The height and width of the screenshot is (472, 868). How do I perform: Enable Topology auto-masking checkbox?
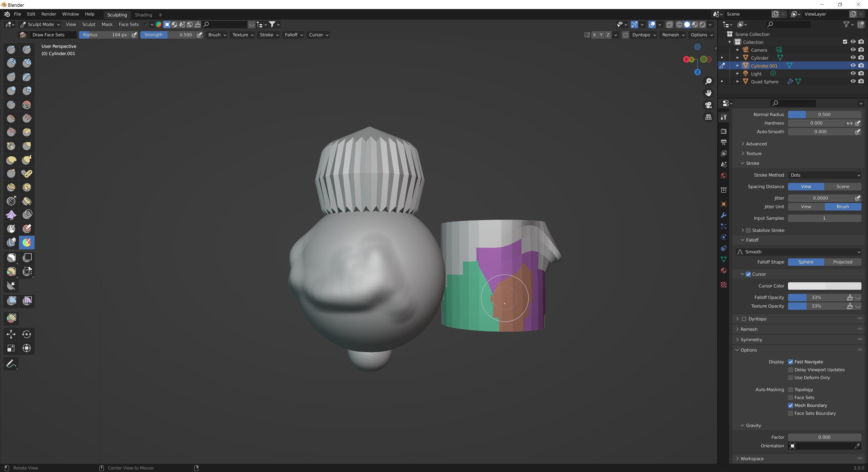tap(790, 390)
